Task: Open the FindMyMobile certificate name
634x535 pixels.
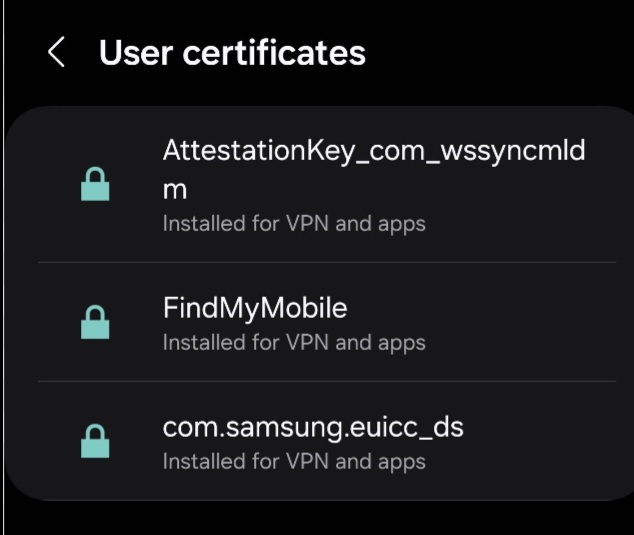Action: pos(255,308)
